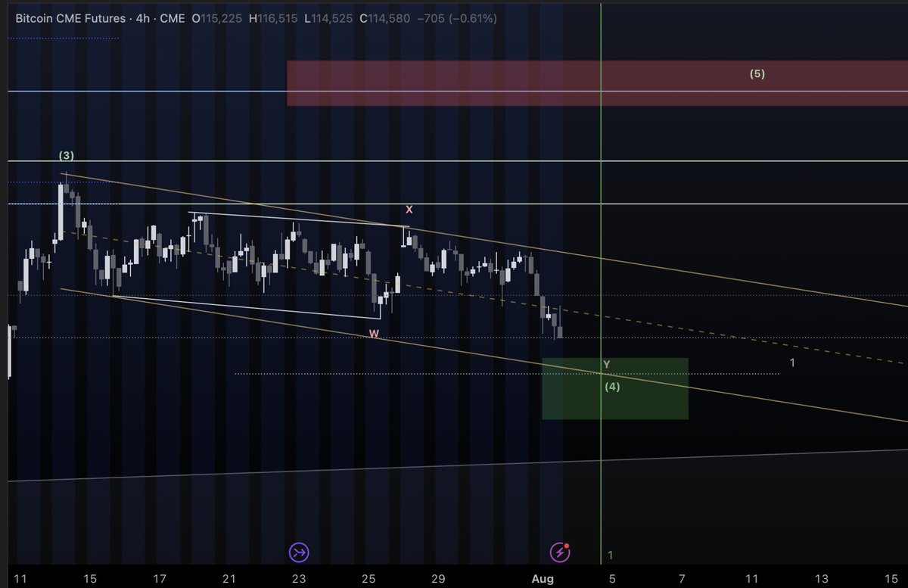This screenshot has height=588, width=908.
Task: Select the (4) wave label
Action: (x=613, y=387)
